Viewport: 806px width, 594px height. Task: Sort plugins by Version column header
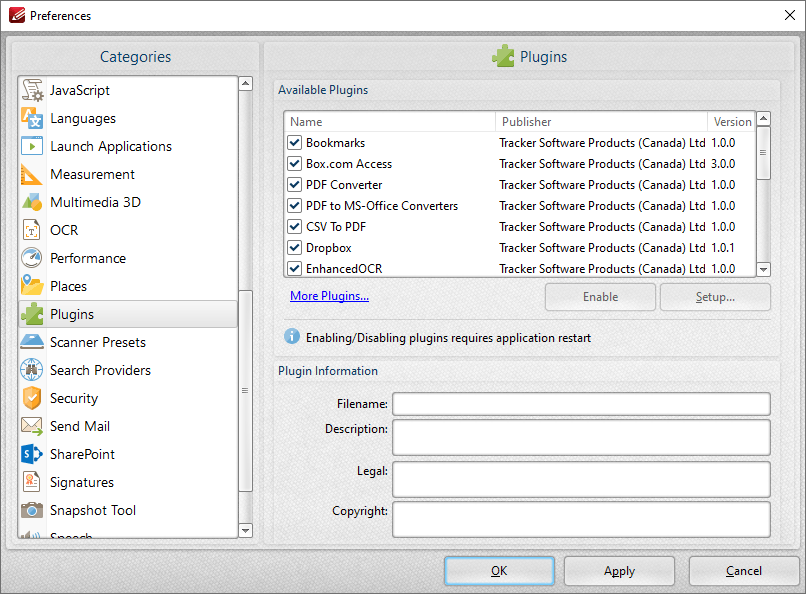pyautogui.click(x=731, y=122)
